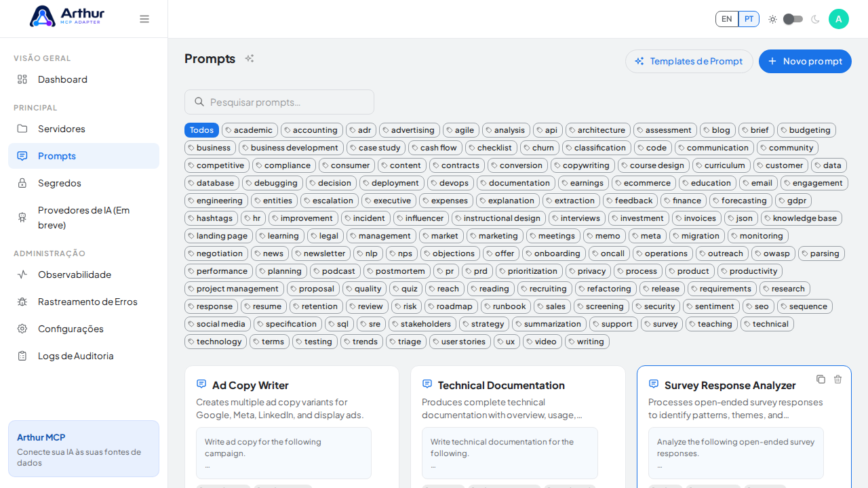
Task: Click the Rastreamento de Erros bug icon
Action: (x=22, y=302)
